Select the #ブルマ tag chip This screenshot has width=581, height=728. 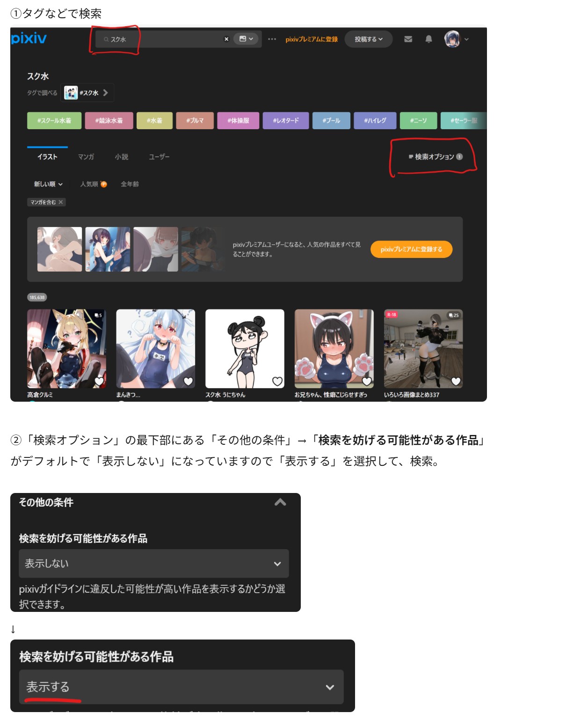(195, 121)
